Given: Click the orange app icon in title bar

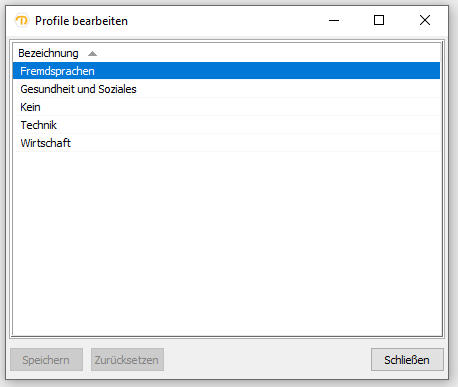Looking at the screenshot, I should (22, 21).
